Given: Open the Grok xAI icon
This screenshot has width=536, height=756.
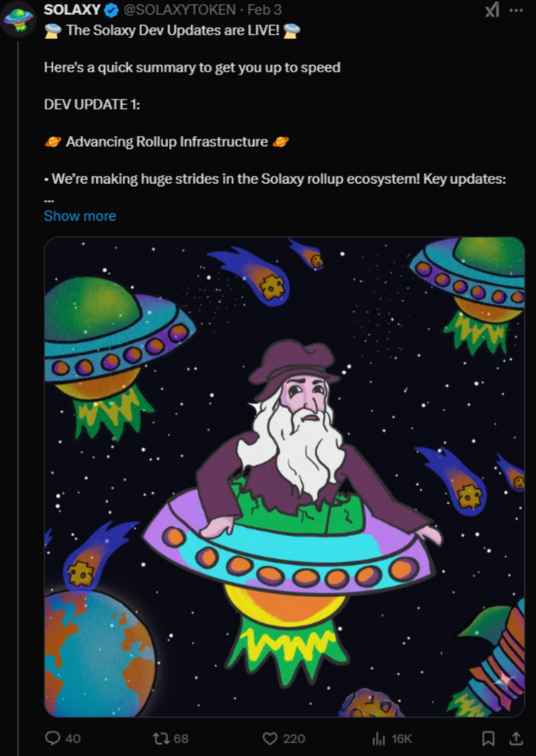Looking at the screenshot, I should pyautogui.click(x=492, y=10).
